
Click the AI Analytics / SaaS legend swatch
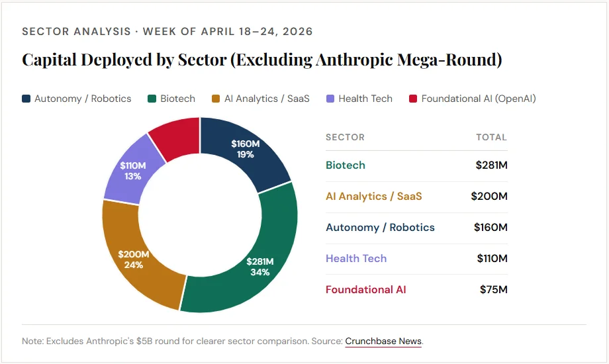[x=216, y=99]
